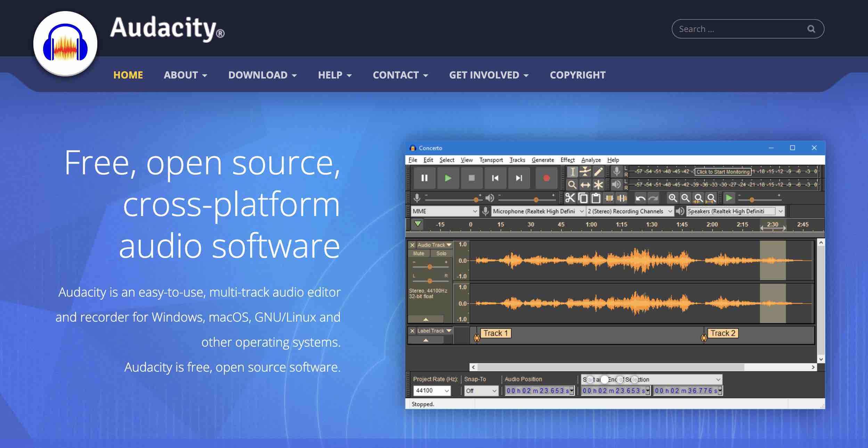This screenshot has height=448, width=868.
Task: Select the Multi-Tool mode
Action: [x=598, y=185]
